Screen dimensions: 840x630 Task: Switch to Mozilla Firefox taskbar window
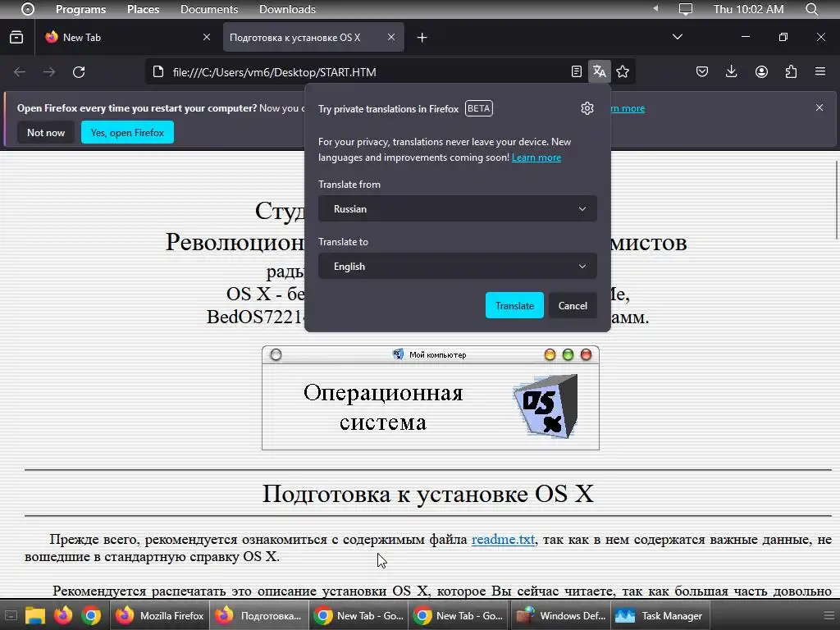click(160, 615)
